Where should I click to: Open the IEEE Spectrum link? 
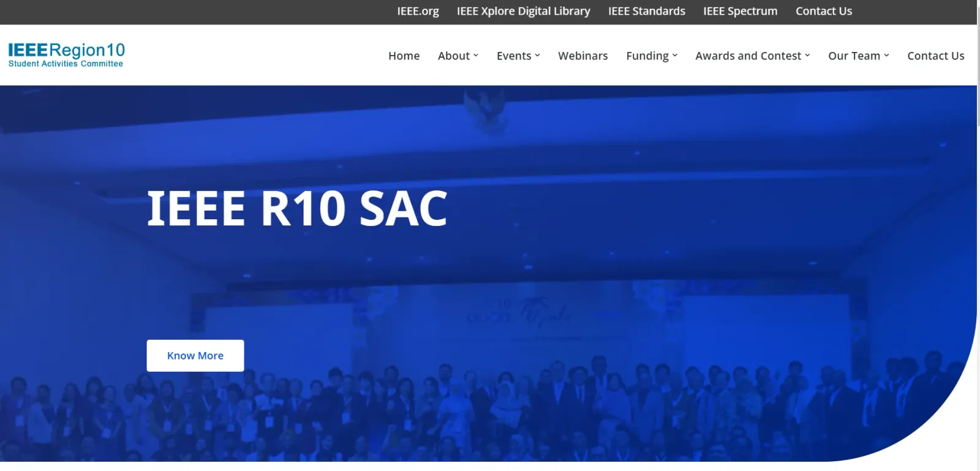[741, 11]
